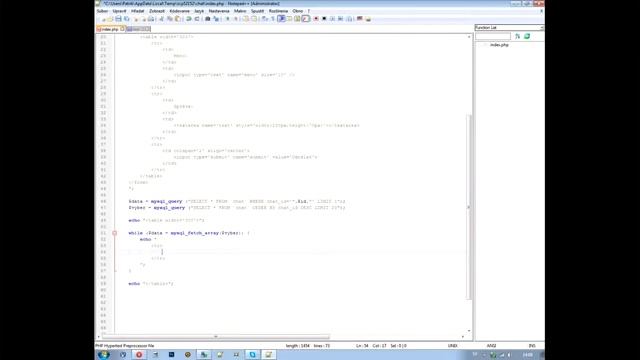Screen dimensions: 640x360
Task: Click the Save file toolbar icon
Action: (118, 19)
